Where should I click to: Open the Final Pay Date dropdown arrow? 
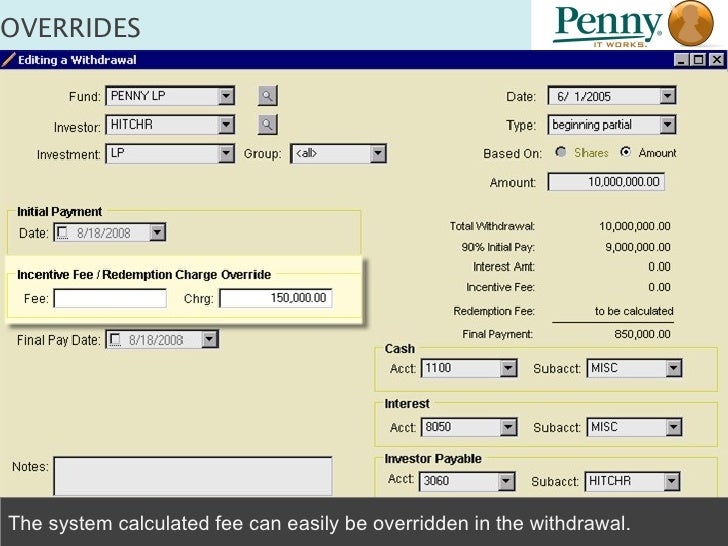pos(209,339)
